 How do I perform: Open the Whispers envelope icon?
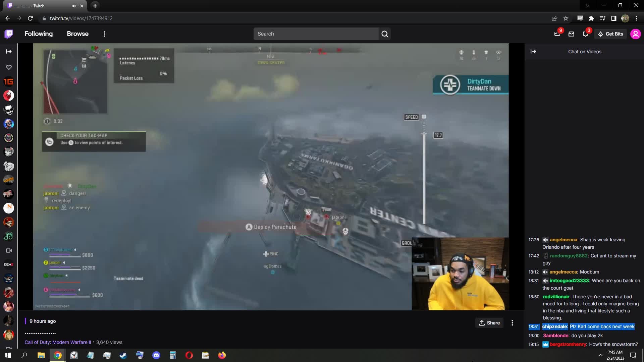point(571,34)
